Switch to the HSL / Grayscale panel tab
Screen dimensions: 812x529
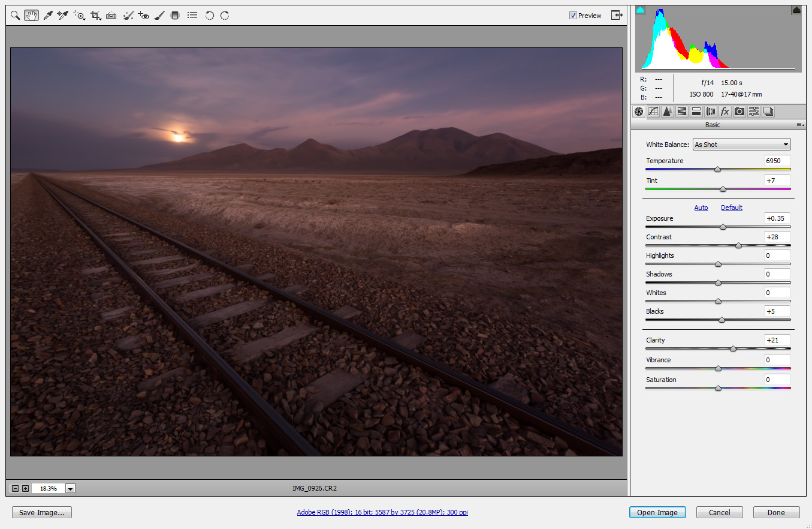[x=682, y=111]
